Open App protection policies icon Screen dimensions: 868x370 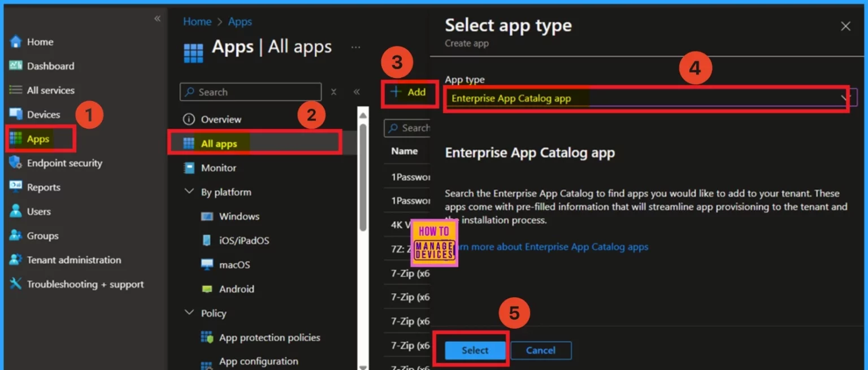tap(207, 337)
